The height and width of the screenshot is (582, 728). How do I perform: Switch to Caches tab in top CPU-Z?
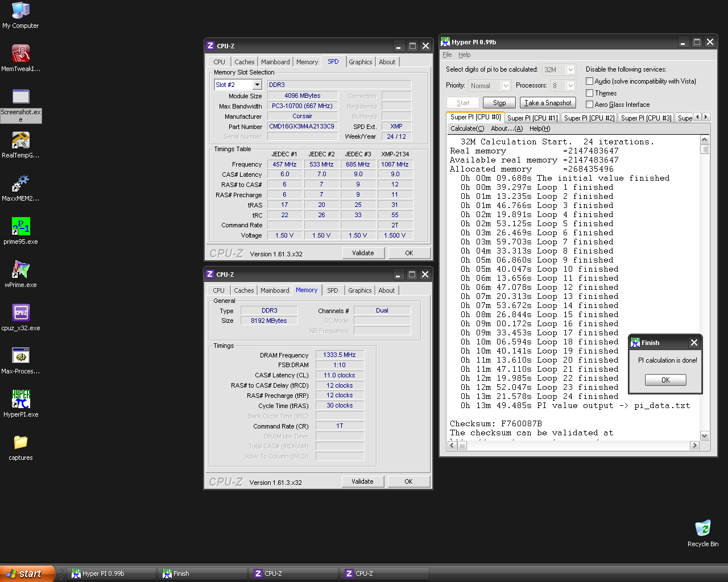(x=245, y=62)
